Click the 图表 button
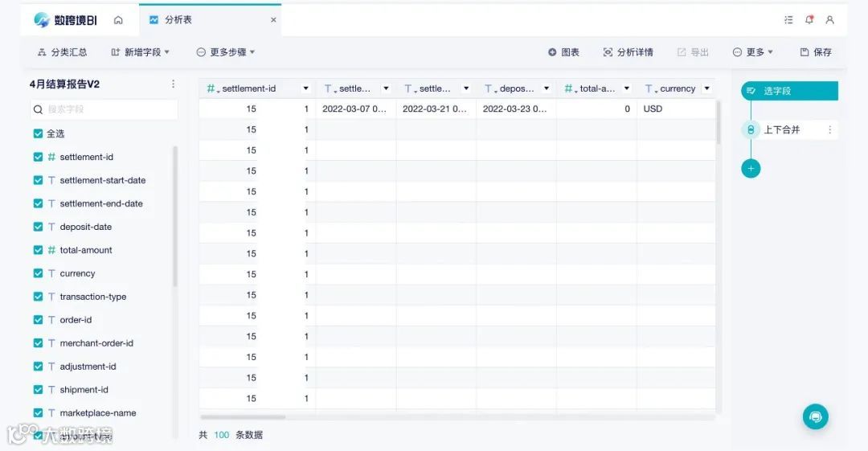This screenshot has width=868, height=451. pos(563,52)
